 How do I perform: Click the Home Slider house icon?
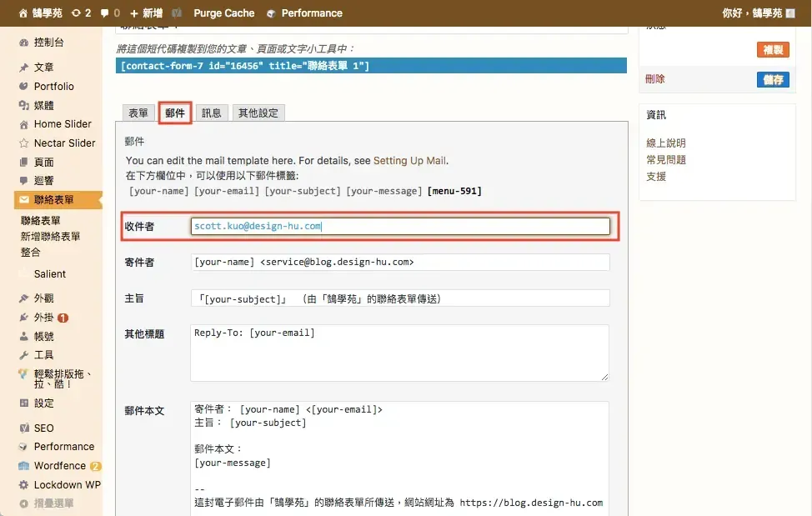[24, 124]
